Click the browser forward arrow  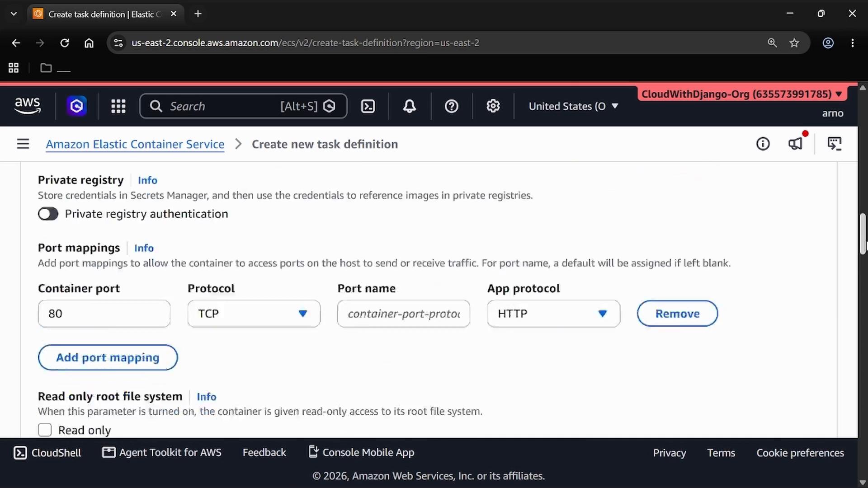[x=40, y=43]
